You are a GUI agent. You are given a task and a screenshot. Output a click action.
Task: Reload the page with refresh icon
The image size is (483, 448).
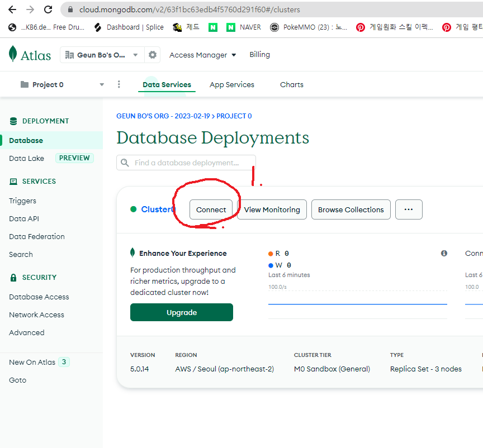(48, 9)
